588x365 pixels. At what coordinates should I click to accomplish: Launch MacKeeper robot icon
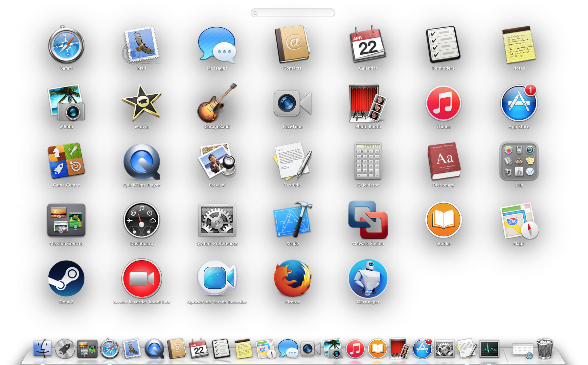click(x=368, y=278)
